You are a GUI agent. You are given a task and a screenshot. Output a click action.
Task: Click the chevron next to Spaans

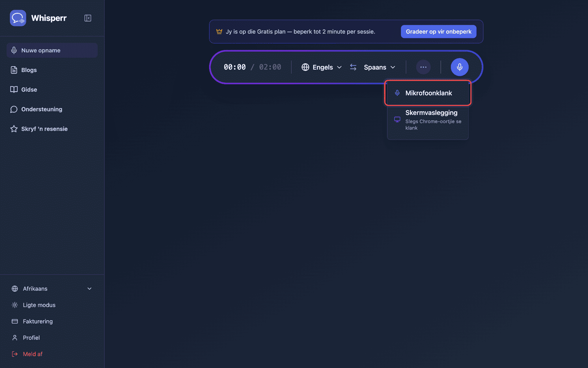393,67
